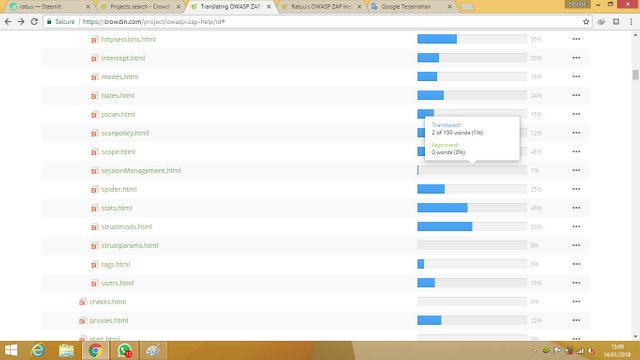The height and width of the screenshot is (360, 640).
Task: Click file icon beside pscan.html
Action: 94,115
